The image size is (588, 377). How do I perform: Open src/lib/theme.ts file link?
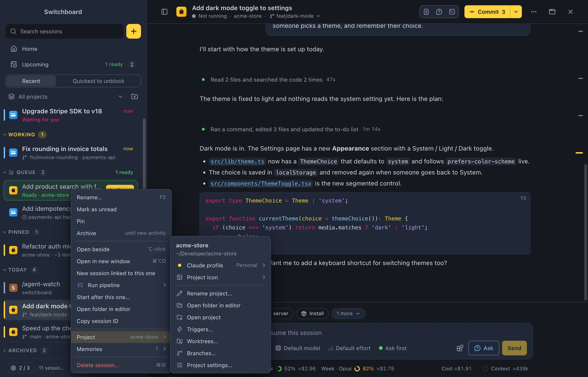coord(237,162)
